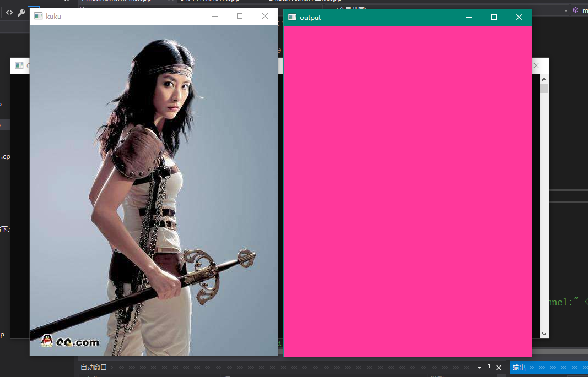Click the console vertical scrollbar thumb
Viewport: 588px width, 377px height.
(x=544, y=89)
